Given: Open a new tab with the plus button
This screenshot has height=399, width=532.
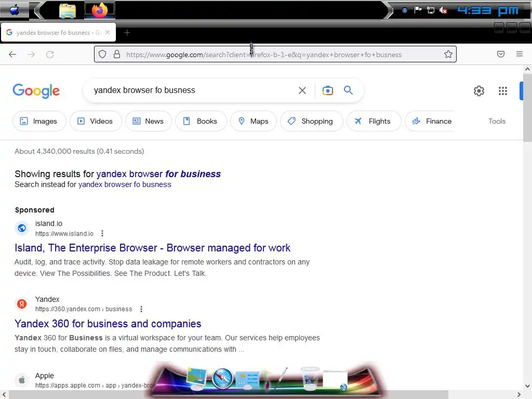Looking at the screenshot, I should (x=127, y=33).
